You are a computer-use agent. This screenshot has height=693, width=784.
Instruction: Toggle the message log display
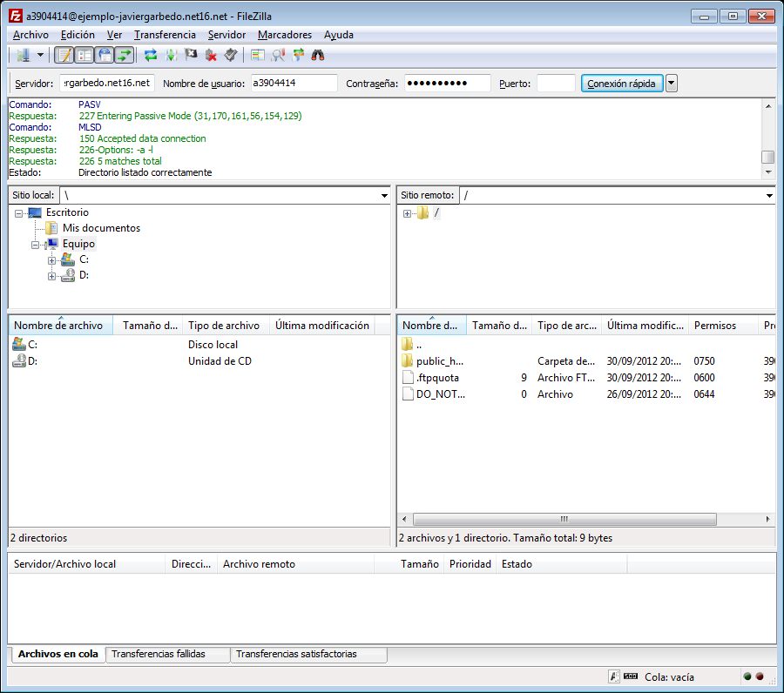tap(64, 56)
